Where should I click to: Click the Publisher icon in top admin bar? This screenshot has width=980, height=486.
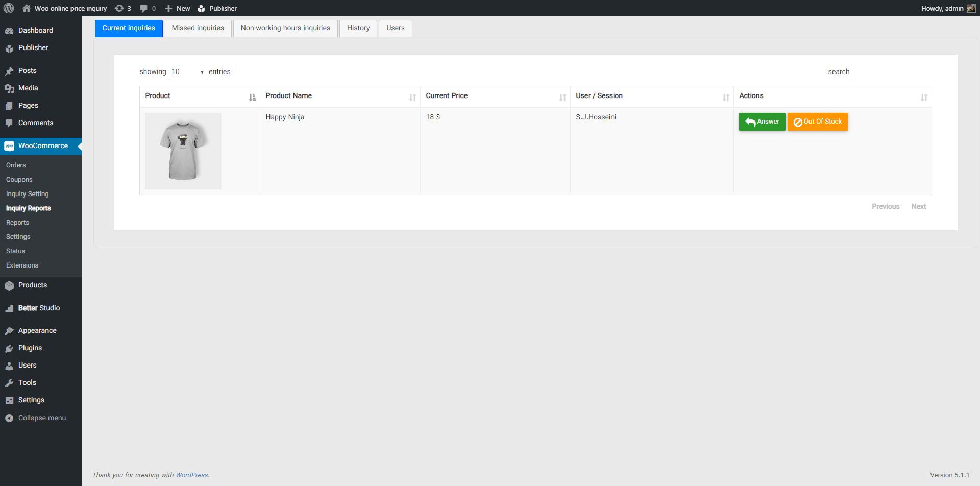pos(202,8)
